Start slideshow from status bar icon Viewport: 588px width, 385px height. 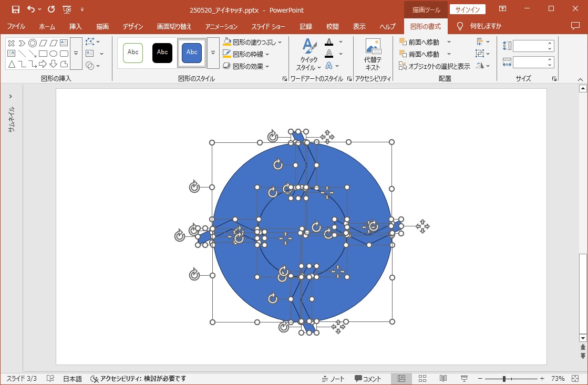pyautogui.click(x=464, y=379)
